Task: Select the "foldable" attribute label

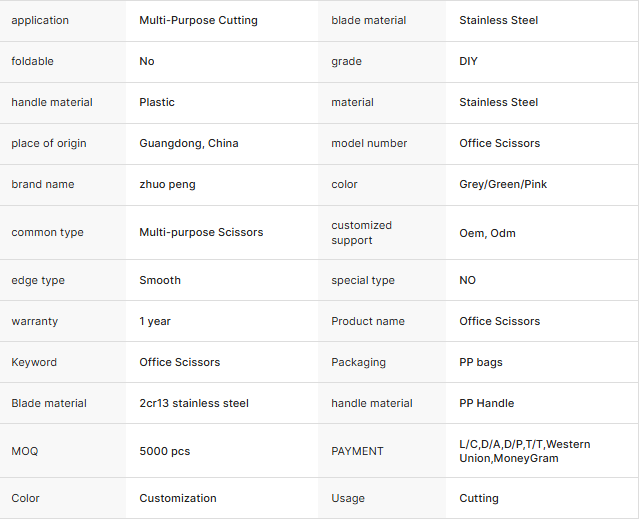Action: tap(33, 61)
